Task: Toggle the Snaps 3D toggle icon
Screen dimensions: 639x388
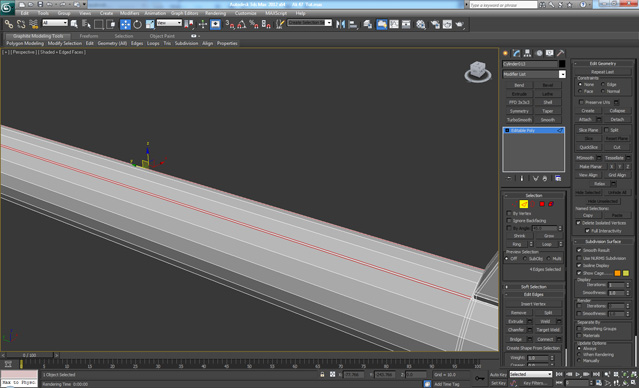Action: tap(229, 24)
